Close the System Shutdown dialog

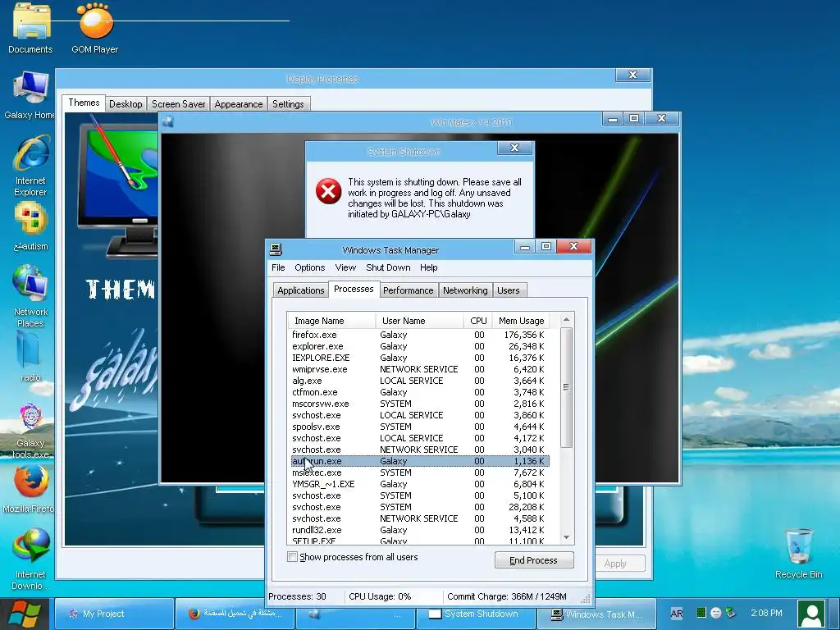pos(515,148)
